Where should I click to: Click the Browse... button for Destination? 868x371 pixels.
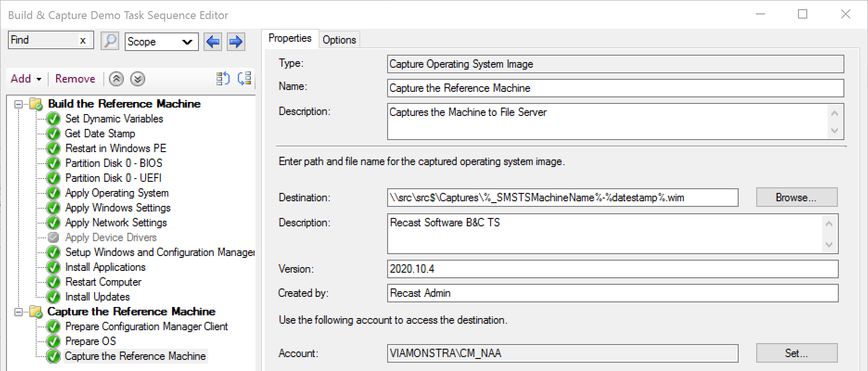[796, 198]
